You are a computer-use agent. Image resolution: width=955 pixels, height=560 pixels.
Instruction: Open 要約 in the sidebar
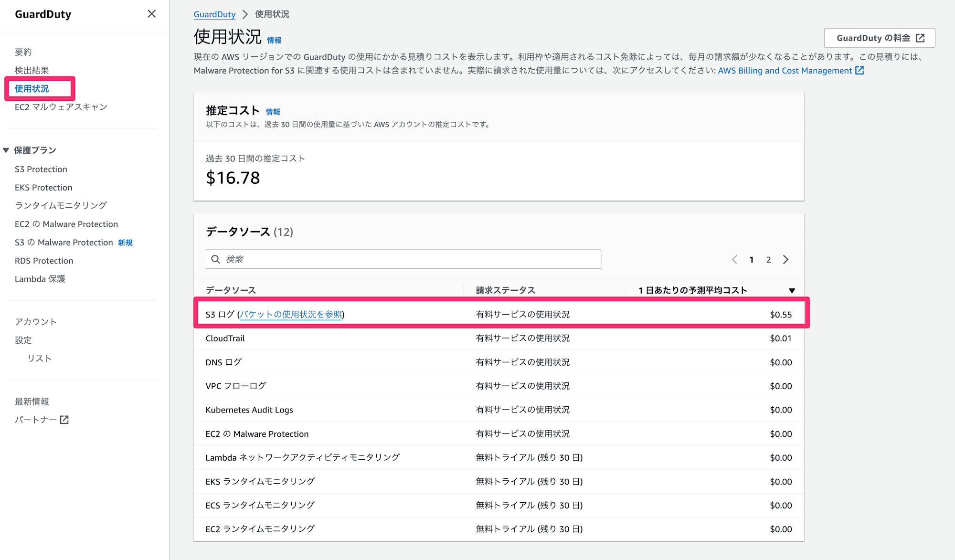(23, 52)
